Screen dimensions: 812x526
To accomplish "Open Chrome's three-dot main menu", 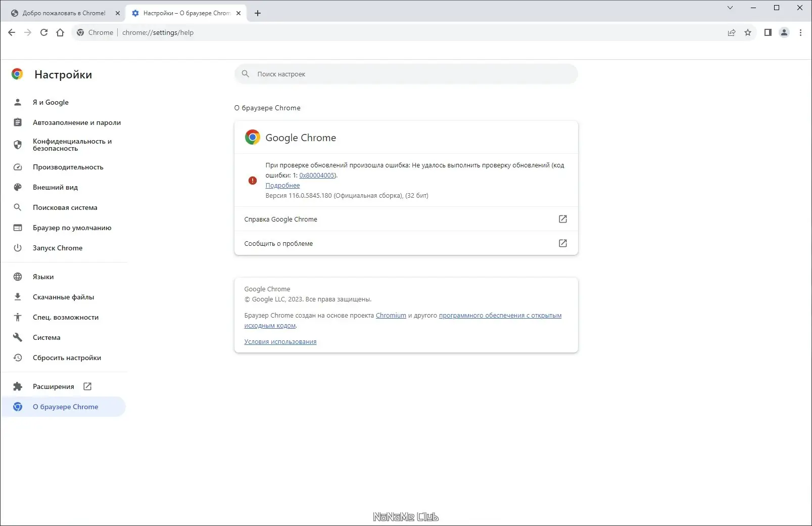I will pos(800,32).
